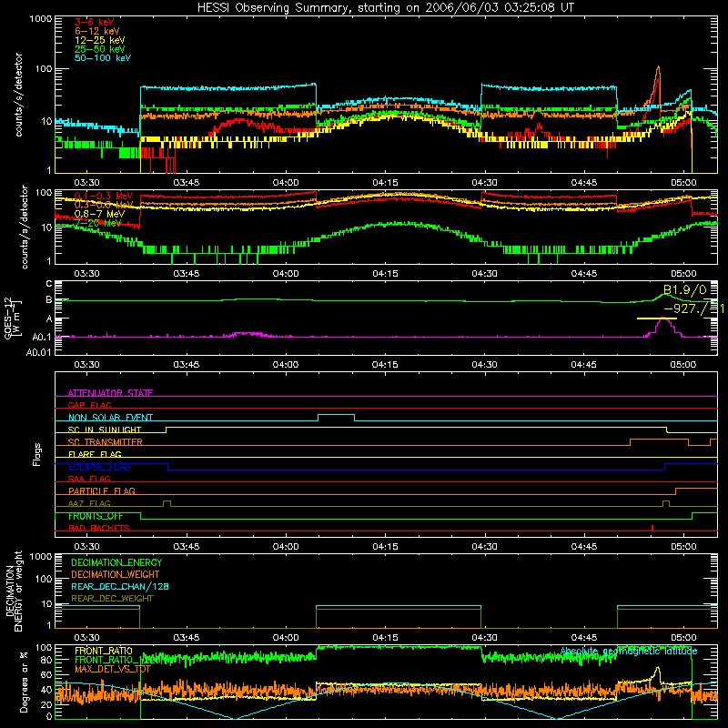
Task: Click the REAR_DEC_CHAN/128 legend label
Action: tap(120, 587)
